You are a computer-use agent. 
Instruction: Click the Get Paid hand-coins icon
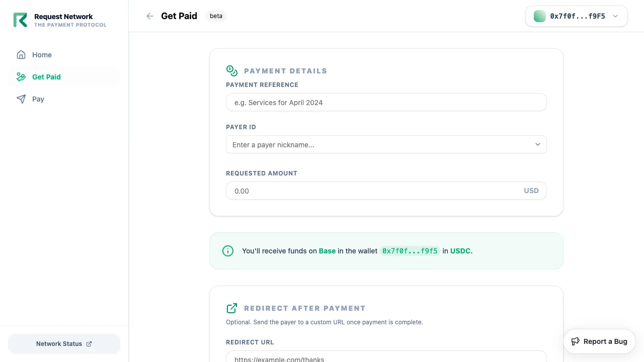click(x=21, y=77)
